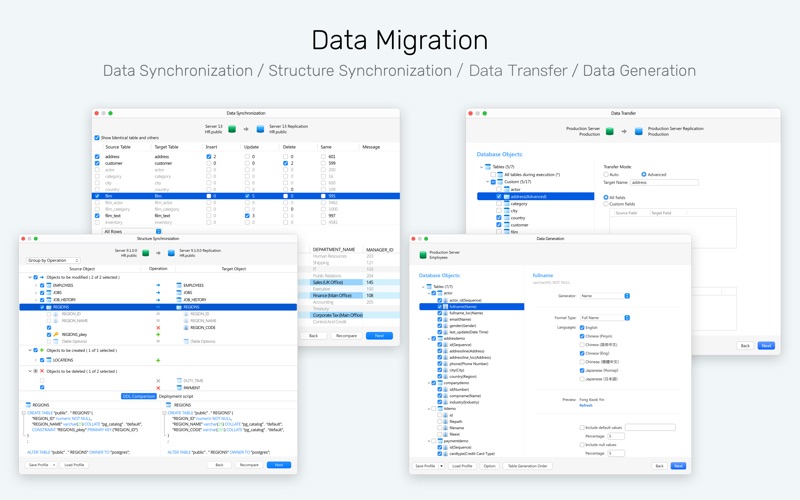Select the Advanced transfer mode radio button
Screen dimensions: 800x500
[x=644, y=174]
